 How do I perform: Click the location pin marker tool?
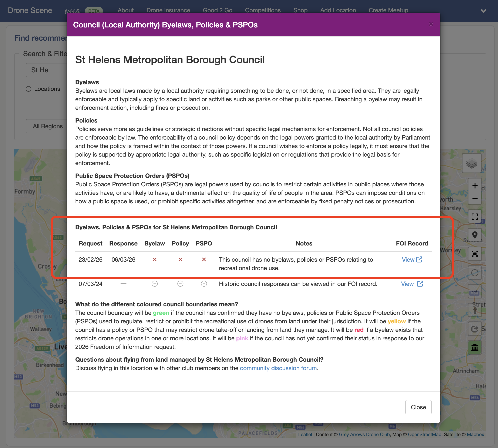tap(475, 235)
